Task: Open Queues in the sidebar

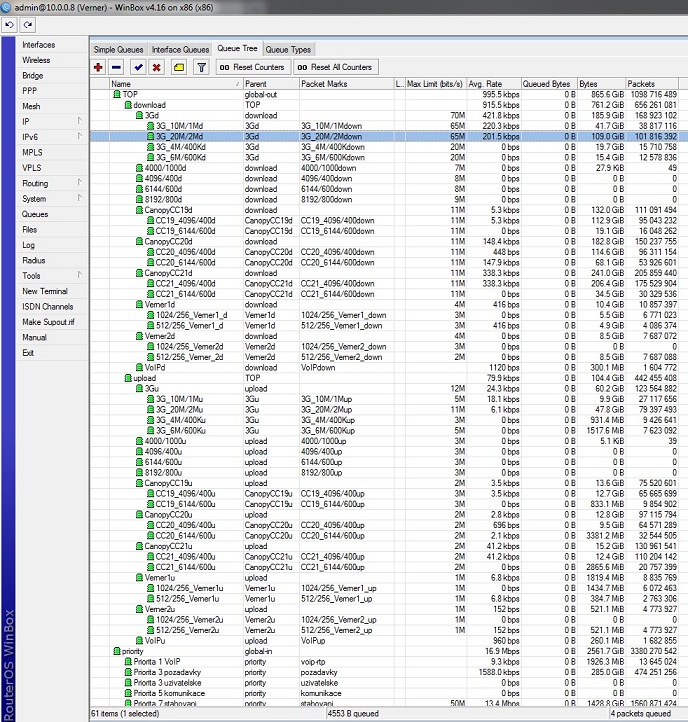Action: click(35, 214)
